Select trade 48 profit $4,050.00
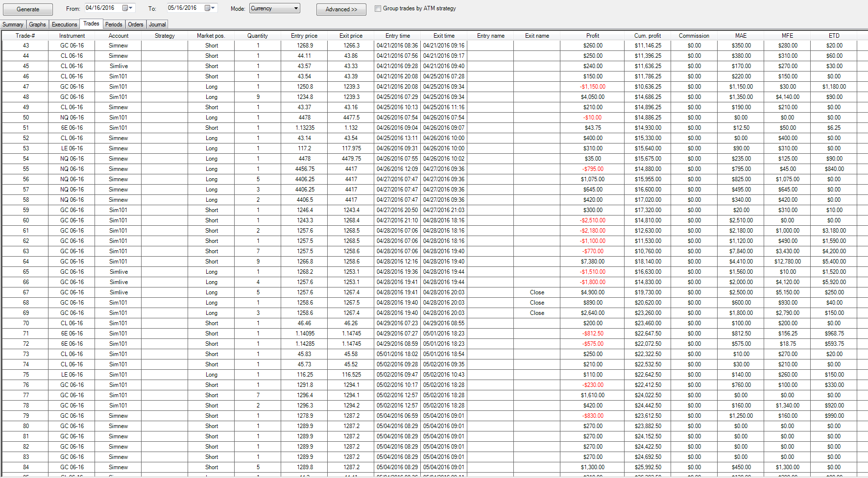Image resolution: width=868 pixels, height=478 pixels. point(593,97)
